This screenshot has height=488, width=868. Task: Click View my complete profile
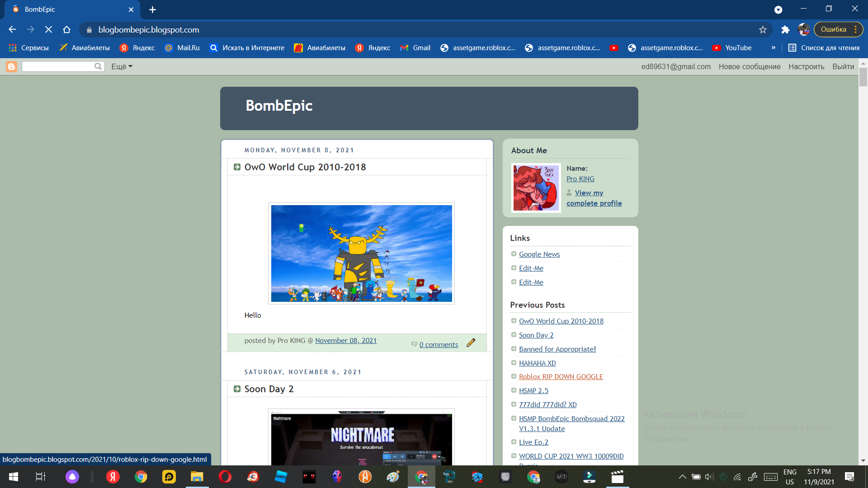tap(594, 198)
